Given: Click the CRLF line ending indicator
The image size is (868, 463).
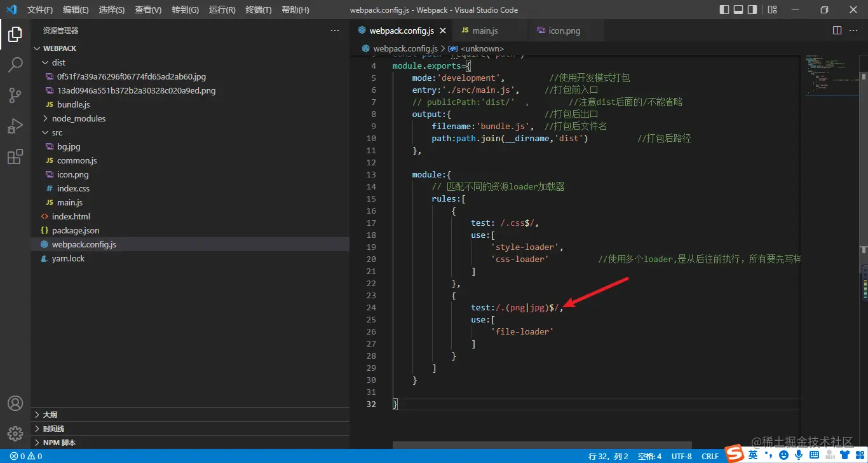Looking at the screenshot, I should pos(710,456).
